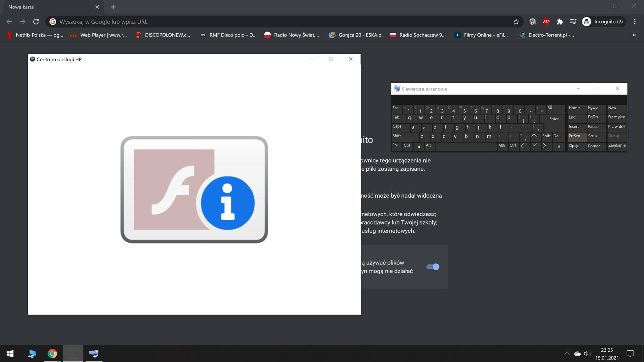Open the Windows Start menu
This screenshot has width=644, height=362.
pyautogui.click(x=10, y=354)
